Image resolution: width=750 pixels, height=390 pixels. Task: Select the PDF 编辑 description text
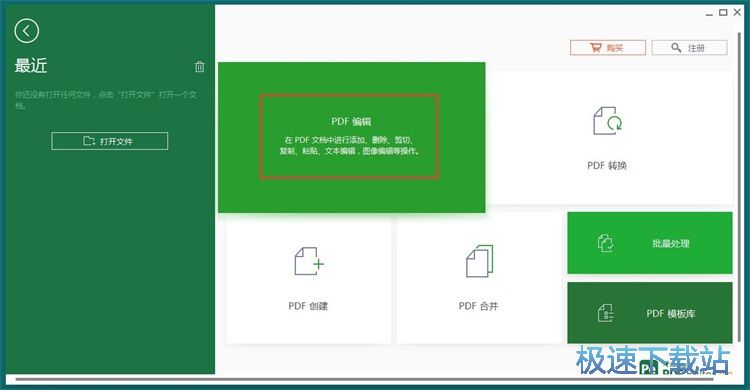[x=350, y=145]
